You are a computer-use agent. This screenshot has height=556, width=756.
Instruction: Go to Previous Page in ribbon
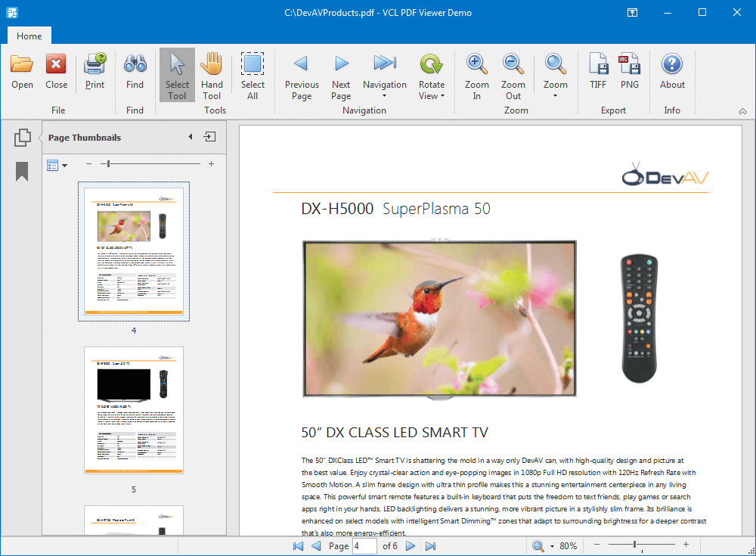tap(302, 76)
